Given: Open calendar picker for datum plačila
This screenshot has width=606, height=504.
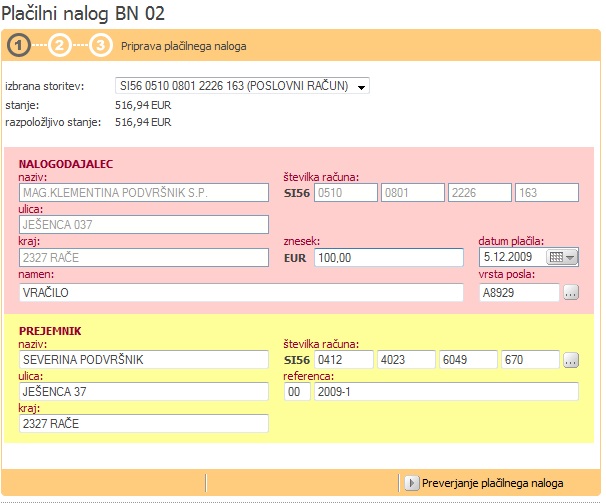Looking at the screenshot, I should point(562,257).
